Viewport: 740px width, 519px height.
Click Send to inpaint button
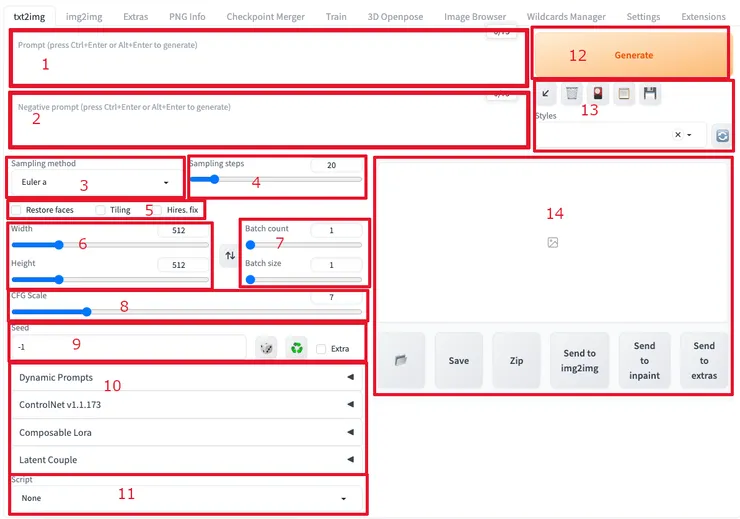(644, 360)
